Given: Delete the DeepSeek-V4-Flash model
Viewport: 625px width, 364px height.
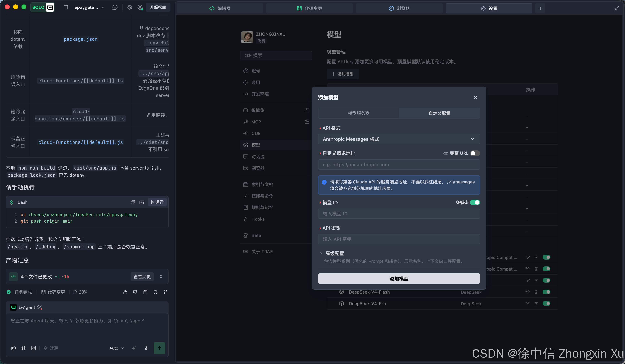Looking at the screenshot, I should coord(536,292).
